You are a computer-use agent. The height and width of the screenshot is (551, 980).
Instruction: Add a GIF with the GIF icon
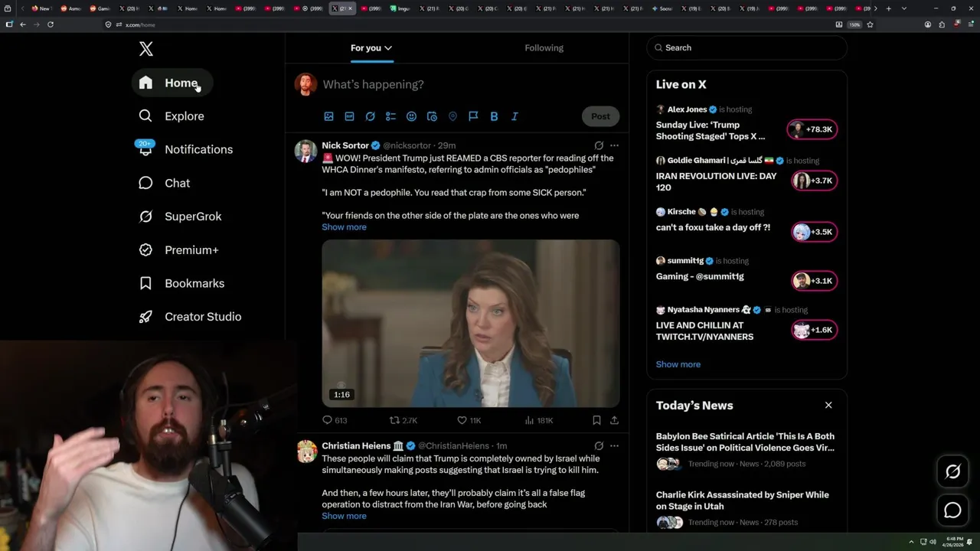[x=349, y=116]
